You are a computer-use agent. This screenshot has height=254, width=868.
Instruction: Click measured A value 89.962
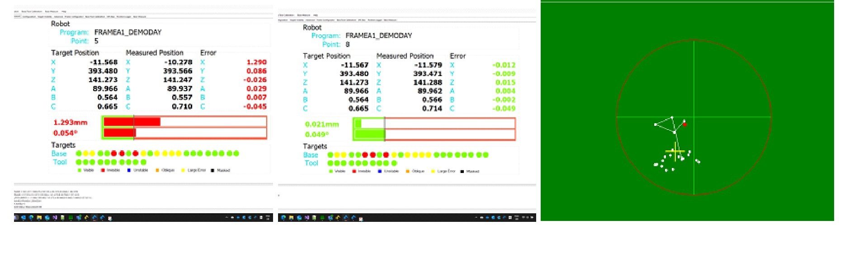(x=430, y=91)
